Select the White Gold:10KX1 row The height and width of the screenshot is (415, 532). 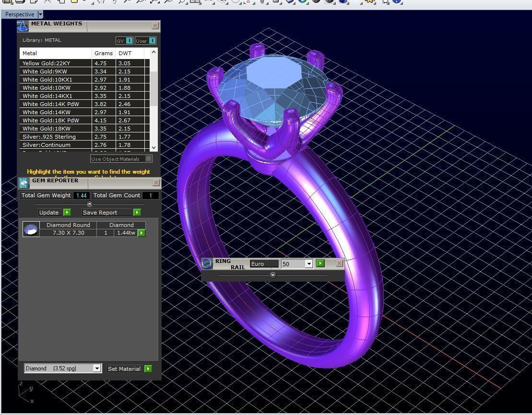(84, 80)
